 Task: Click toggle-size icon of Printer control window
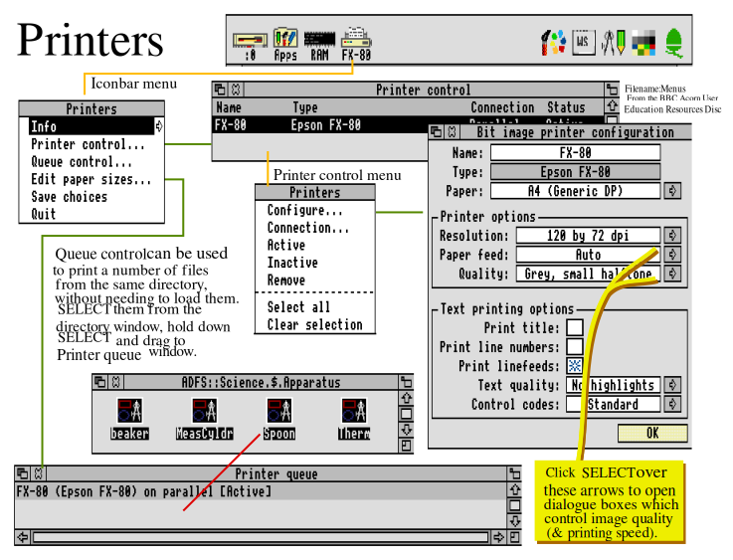click(612, 90)
